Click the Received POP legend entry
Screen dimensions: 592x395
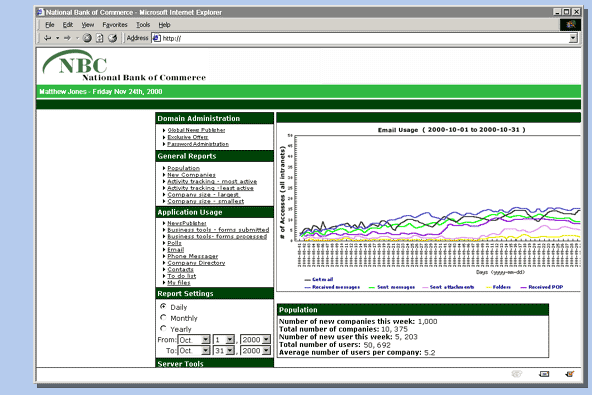click(x=542, y=287)
